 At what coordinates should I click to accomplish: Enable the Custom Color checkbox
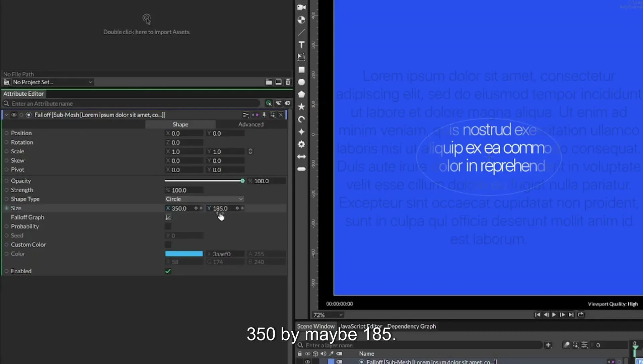168,245
